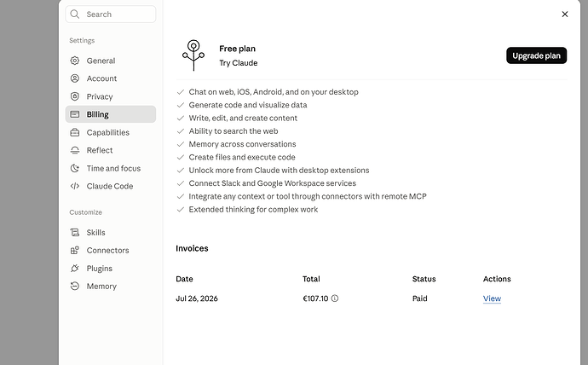The width and height of the screenshot is (588, 365).
Task: Focus the settings Search field
Action: [x=111, y=14]
